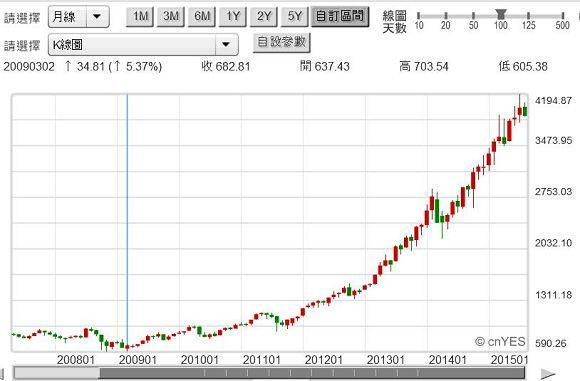The image size is (580, 381).
Task: Select the 6M range button
Action: (202, 17)
